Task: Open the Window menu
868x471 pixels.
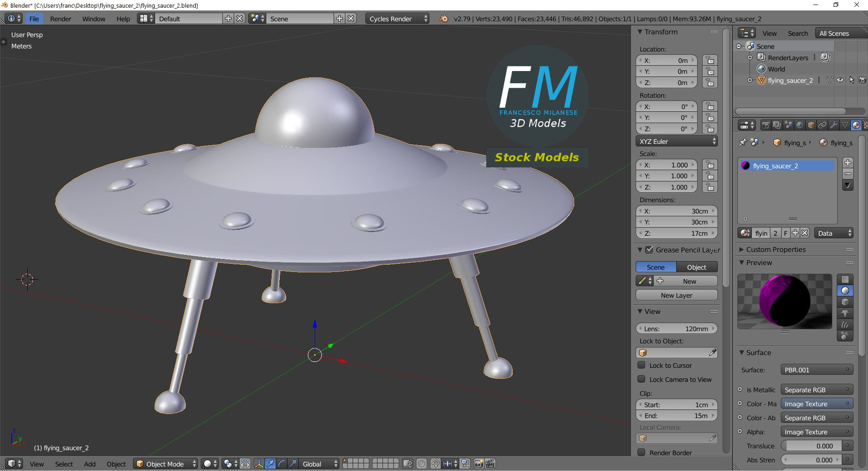Action: coord(94,19)
